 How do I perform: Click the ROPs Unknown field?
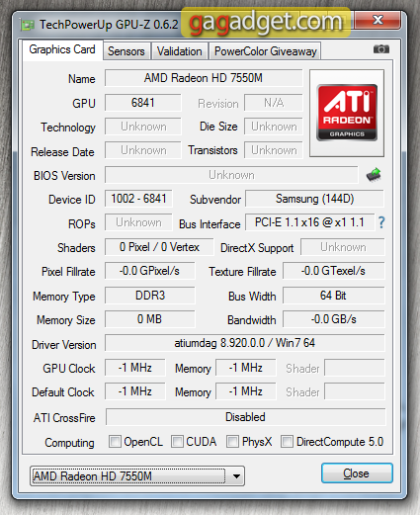[x=138, y=222]
